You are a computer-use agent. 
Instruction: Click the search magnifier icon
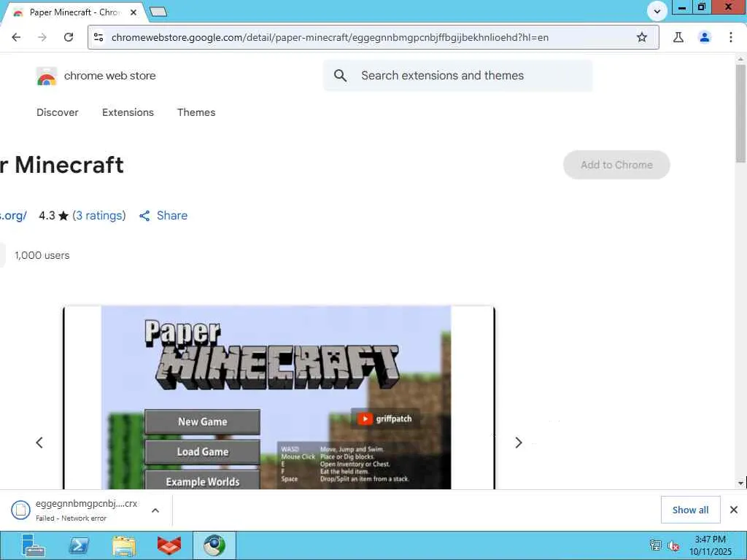(340, 75)
